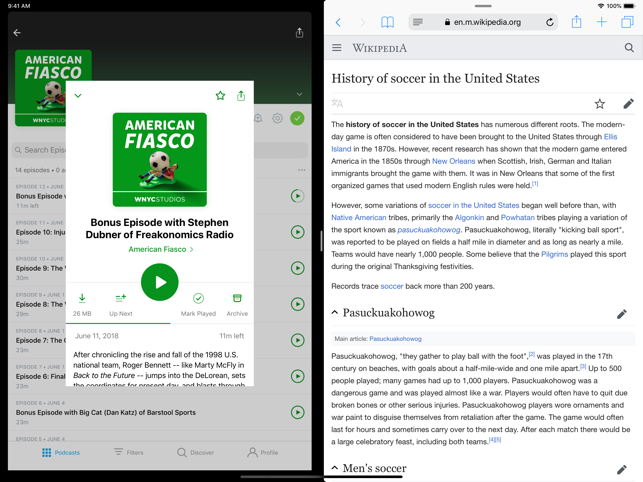Play the Bonus Episode with big green button
643x482 pixels.
[x=160, y=283]
